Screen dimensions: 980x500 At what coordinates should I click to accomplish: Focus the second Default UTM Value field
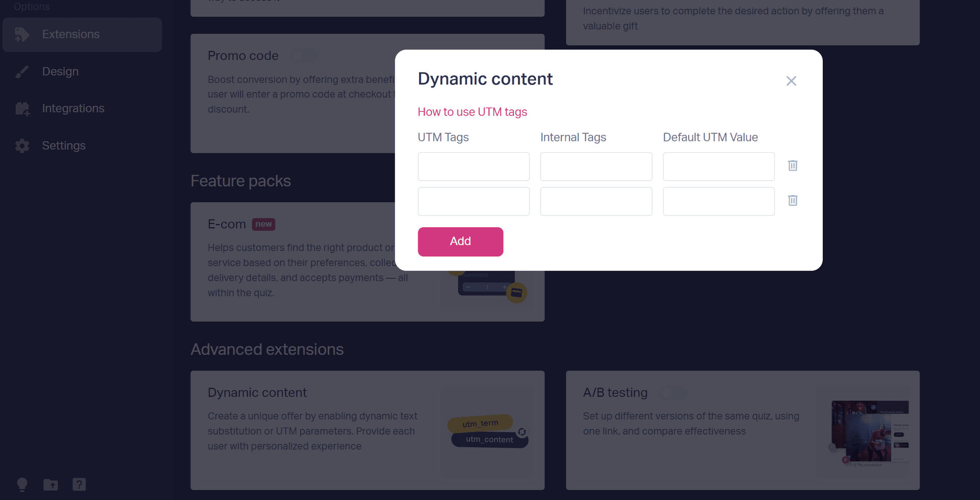[x=719, y=201]
